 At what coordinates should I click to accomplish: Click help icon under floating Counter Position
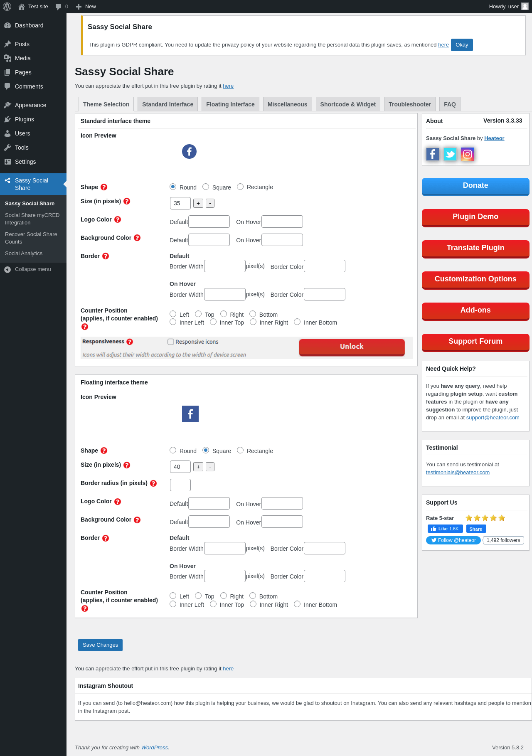(x=85, y=608)
